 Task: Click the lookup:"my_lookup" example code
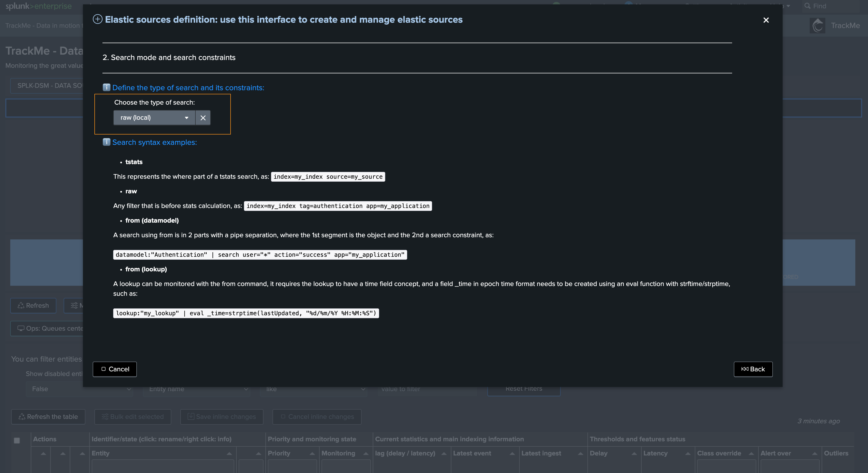tap(246, 313)
